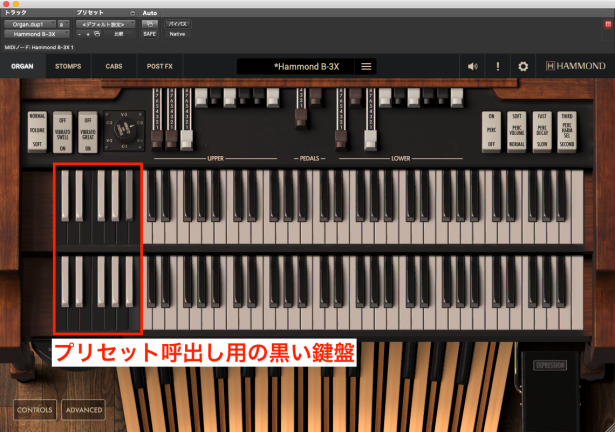Switch to the STOMPS tab
Image resolution: width=615 pixels, height=432 pixels.
[x=68, y=66]
